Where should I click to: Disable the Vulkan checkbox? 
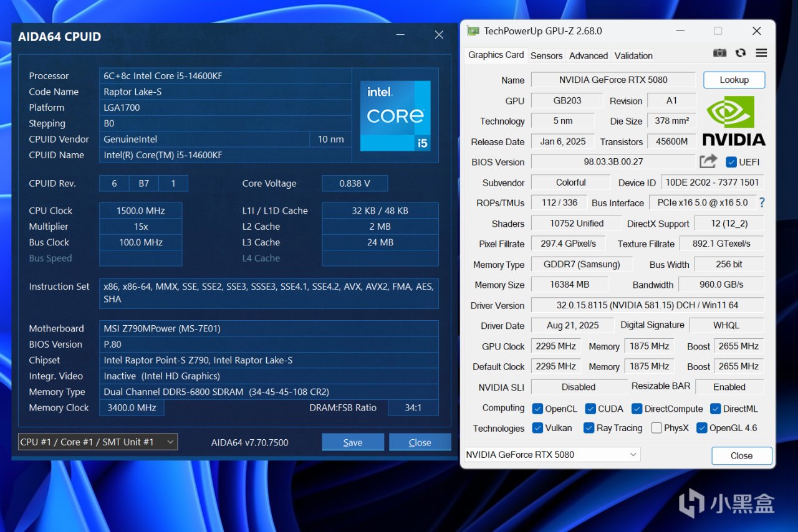point(537,428)
